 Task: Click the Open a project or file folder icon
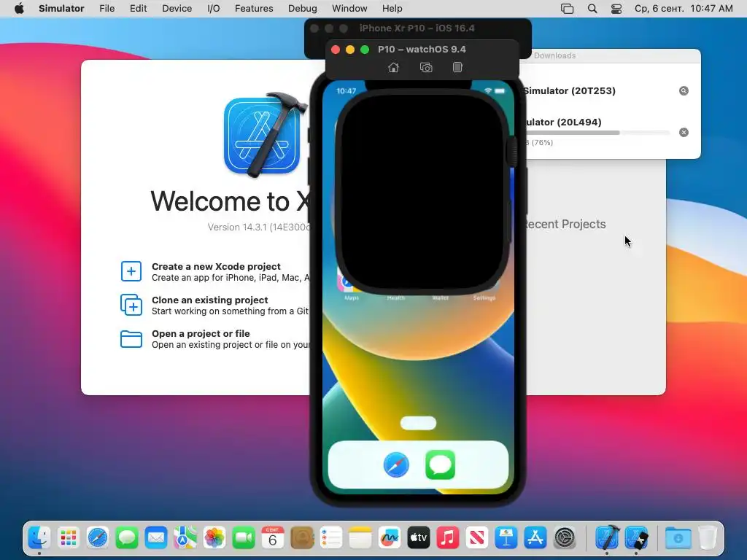pos(131,339)
